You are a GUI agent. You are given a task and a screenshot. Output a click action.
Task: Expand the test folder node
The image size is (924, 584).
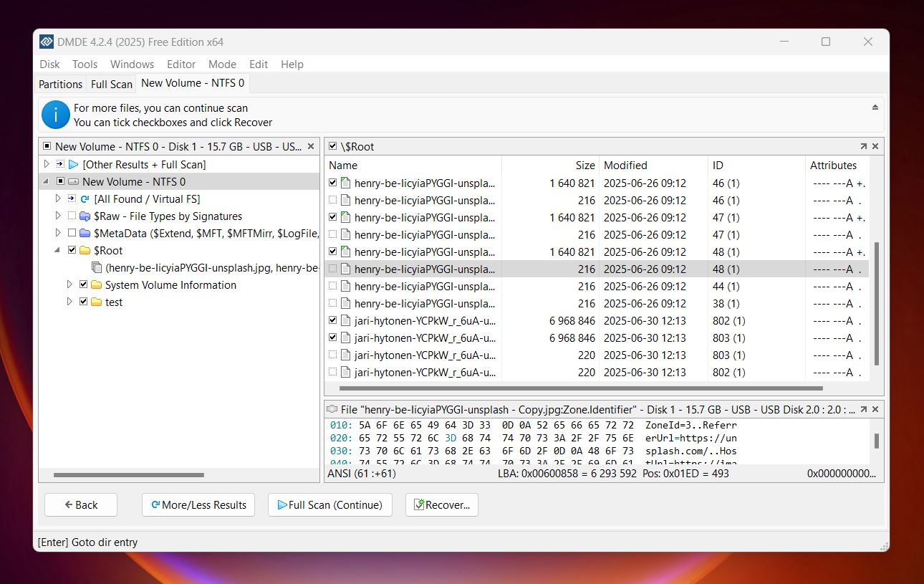pyautogui.click(x=70, y=302)
